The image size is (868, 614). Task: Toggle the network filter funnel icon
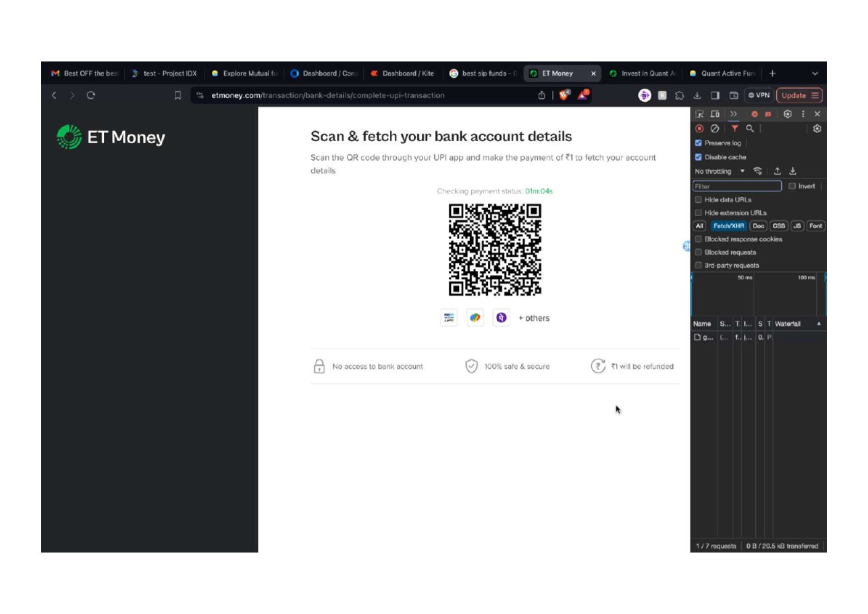734,128
